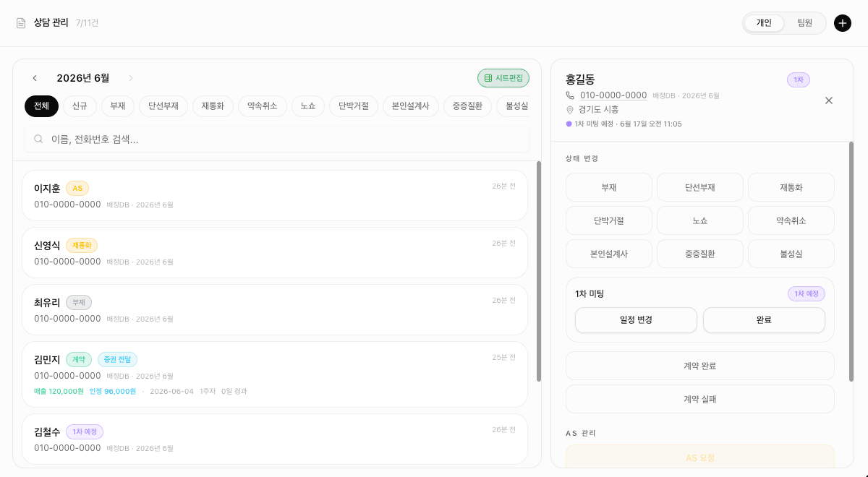
Task: Click the location pin icon by 경기도 시흥
Action: click(x=570, y=109)
